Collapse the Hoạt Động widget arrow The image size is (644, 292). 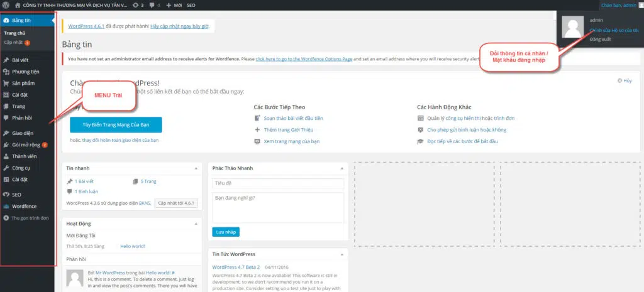[x=196, y=224]
